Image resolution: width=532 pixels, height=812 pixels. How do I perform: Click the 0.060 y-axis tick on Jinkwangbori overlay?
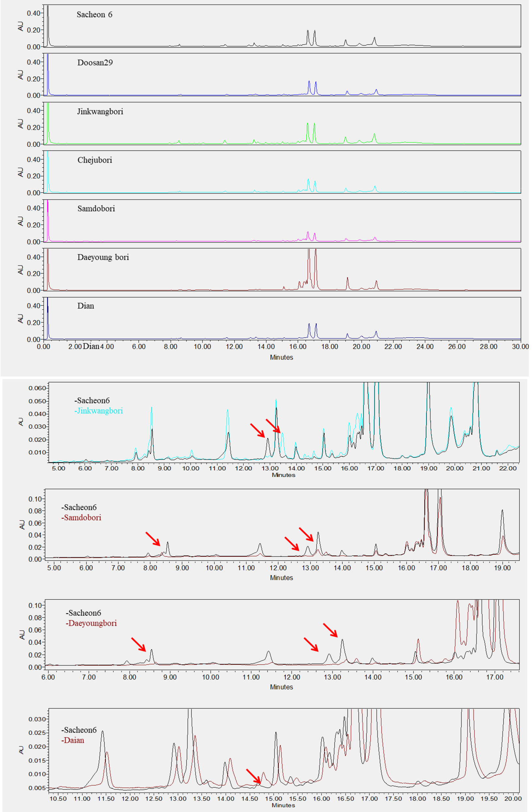coord(37,388)
